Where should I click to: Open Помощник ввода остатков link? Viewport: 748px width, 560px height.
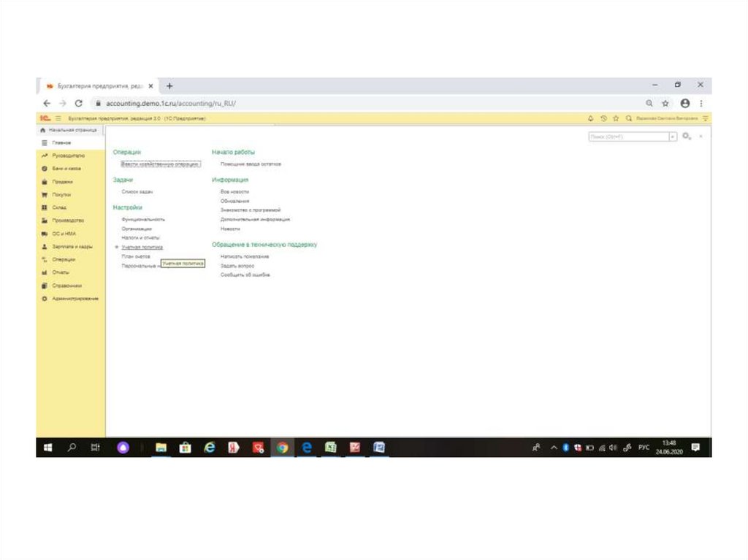coord(251,164)
